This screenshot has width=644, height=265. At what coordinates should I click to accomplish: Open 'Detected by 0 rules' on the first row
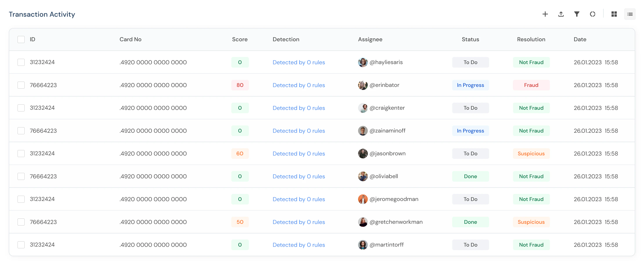point(299,62)
